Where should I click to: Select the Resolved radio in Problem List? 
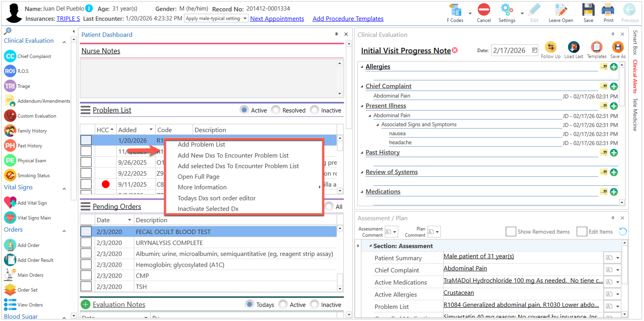pos(276,110)
